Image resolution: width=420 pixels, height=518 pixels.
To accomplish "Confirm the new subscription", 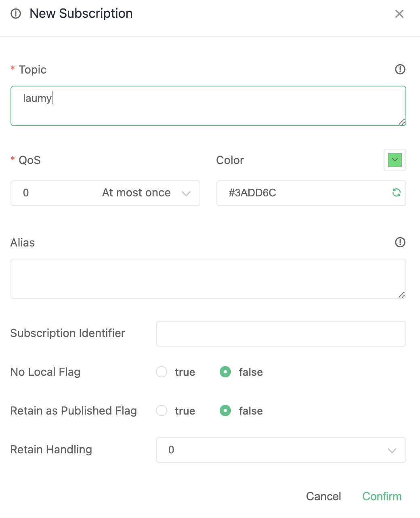I will point(382,496).
